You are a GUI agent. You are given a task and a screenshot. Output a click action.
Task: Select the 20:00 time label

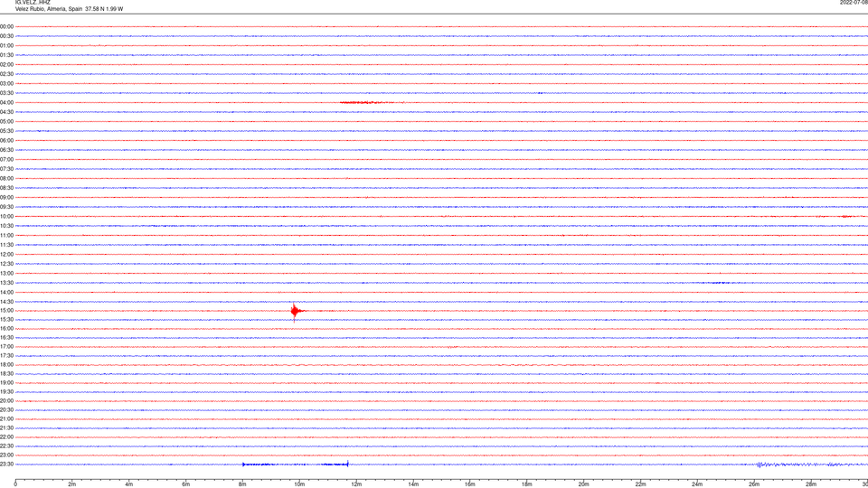(x=6, y=401)
